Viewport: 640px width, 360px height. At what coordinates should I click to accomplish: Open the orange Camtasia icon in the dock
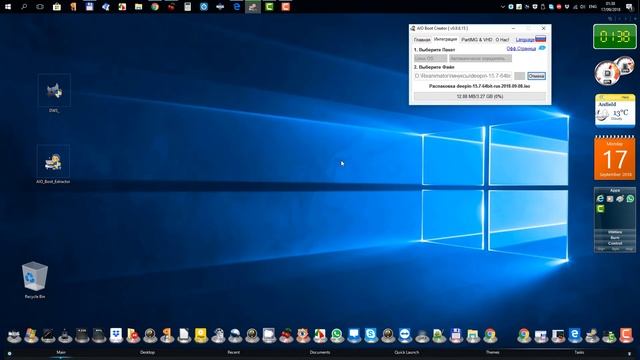point(626,335)
